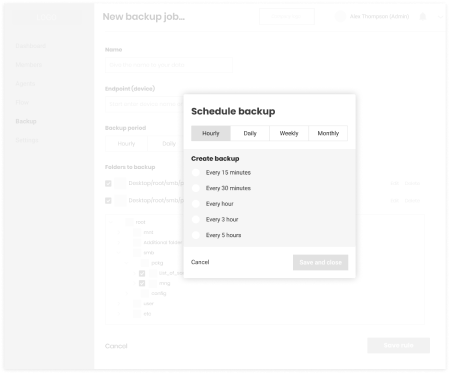The width and height of the screenshot is (450, 374).
Task: Expand the user folder in tree
Action: (119, 303)
